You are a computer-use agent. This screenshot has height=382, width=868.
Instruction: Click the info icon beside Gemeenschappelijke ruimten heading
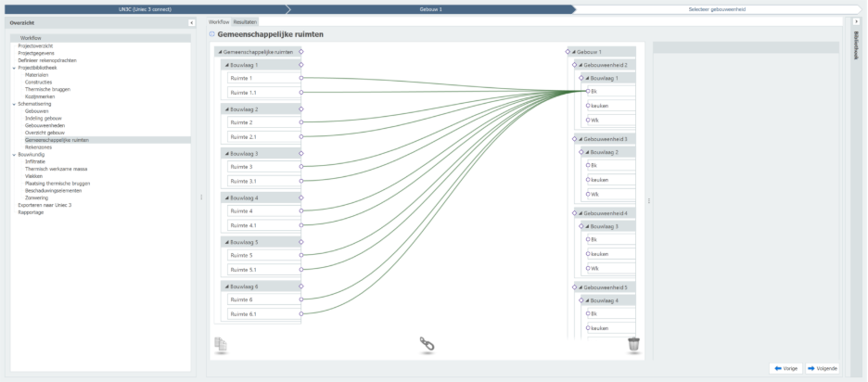[x=211, y=34]
